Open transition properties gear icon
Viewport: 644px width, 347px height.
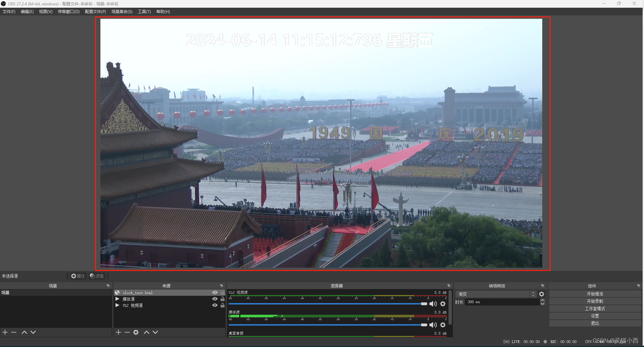coord(542,294)
